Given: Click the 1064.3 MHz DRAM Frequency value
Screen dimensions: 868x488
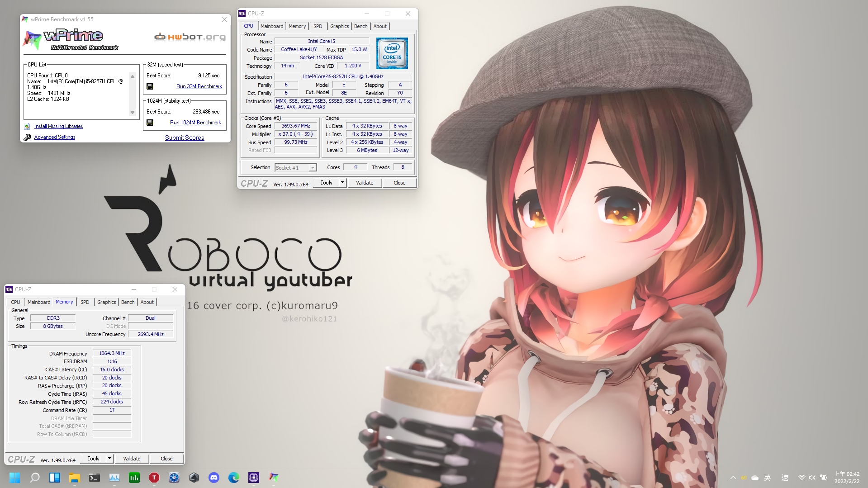Looking at the screenshot, I should 112,353.
